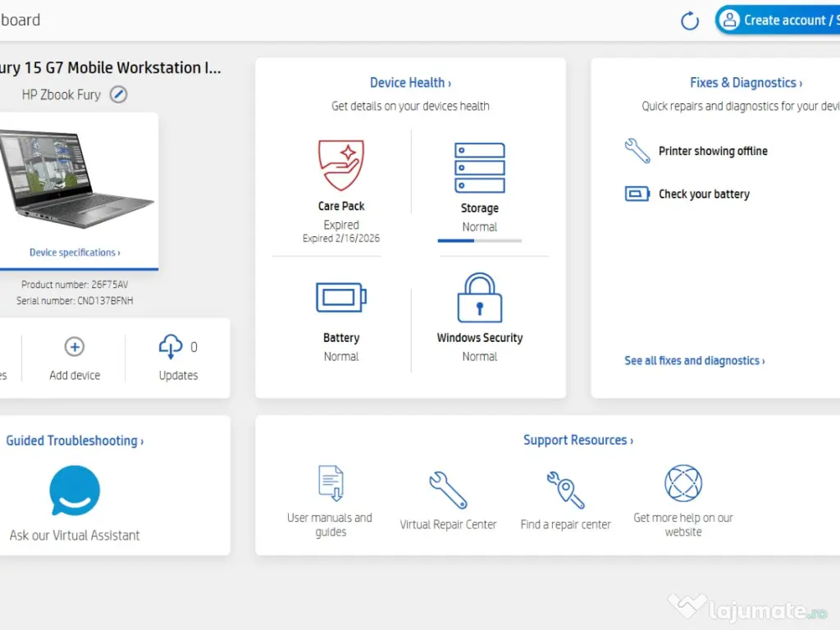Open Windows Security padlock icon

click(479, 299)
